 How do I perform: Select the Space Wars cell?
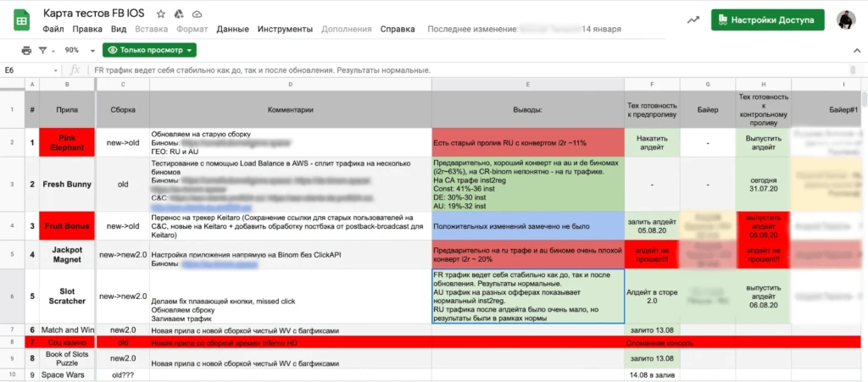click(x=67, y=375)
